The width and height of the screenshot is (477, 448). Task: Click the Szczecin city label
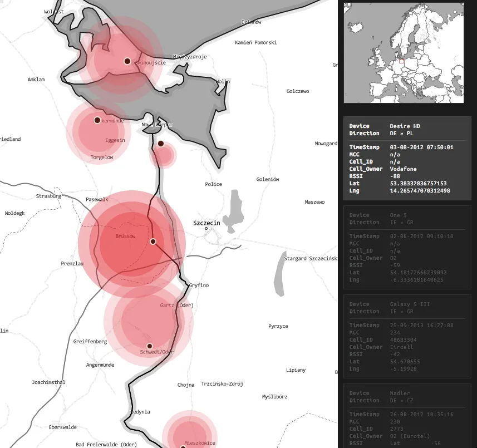click(206, 223)
